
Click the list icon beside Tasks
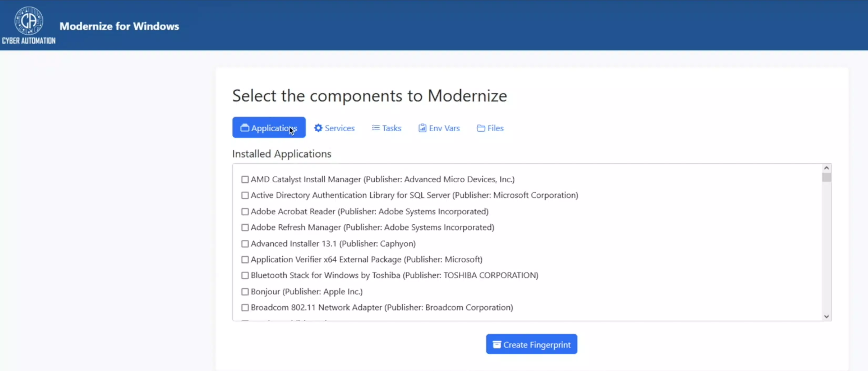click(x=376, y=128)
